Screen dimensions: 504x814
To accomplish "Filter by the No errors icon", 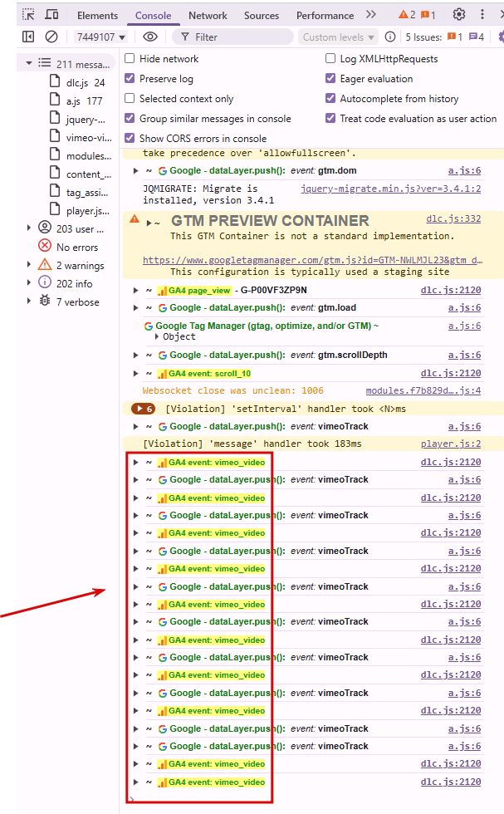I will click(x=45, y=246).
